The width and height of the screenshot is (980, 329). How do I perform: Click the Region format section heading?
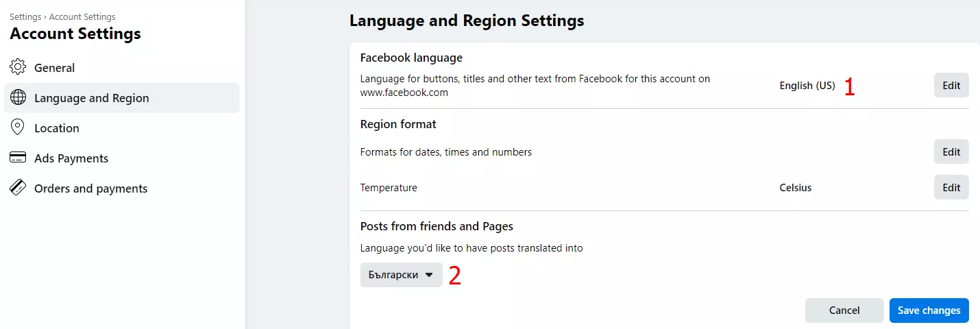click(x=398, y=125)
